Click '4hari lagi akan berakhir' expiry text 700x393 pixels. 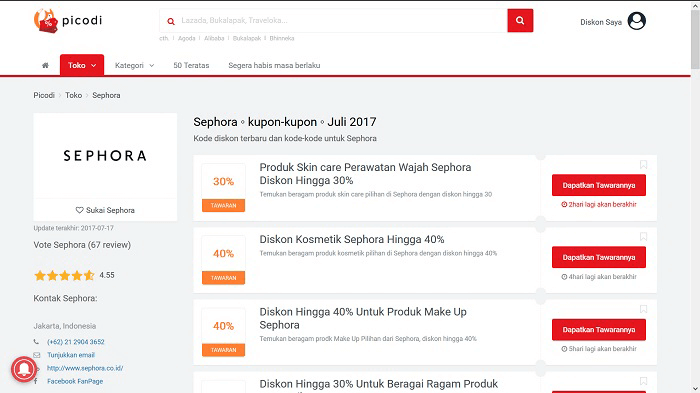(x=599, y=277)
